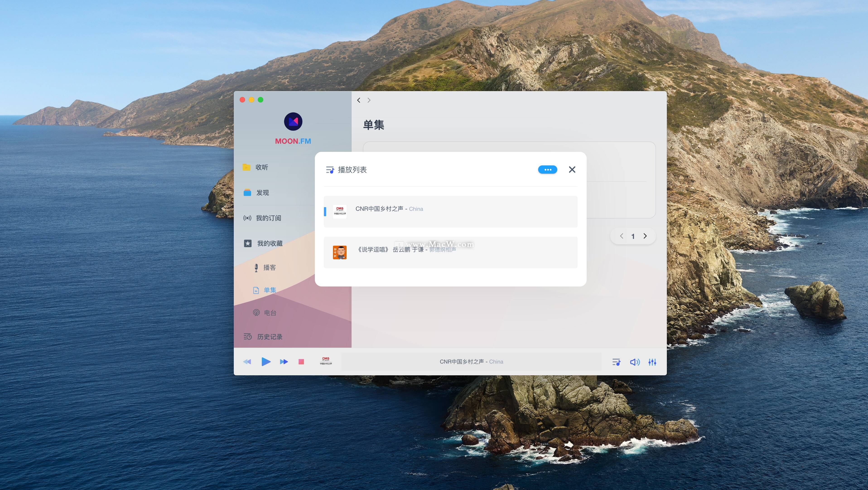
Task: Click the China label in playlist row
Action: coord(416,209)
